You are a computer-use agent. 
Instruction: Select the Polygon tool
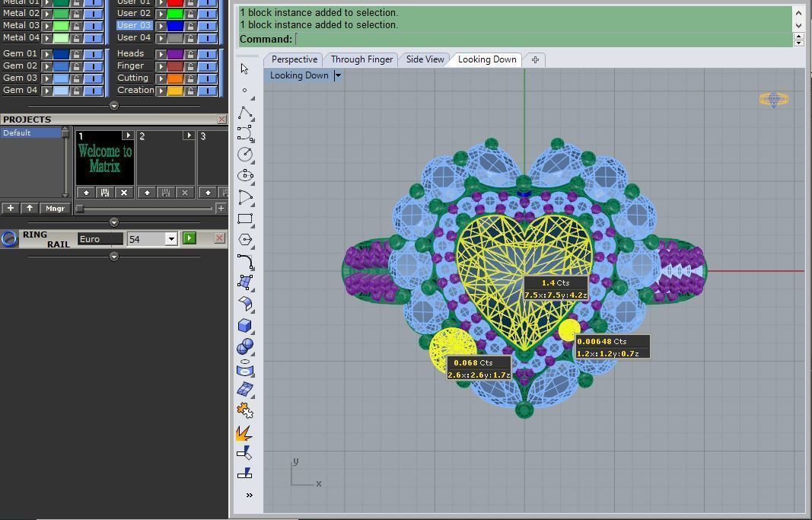point(245,239)
